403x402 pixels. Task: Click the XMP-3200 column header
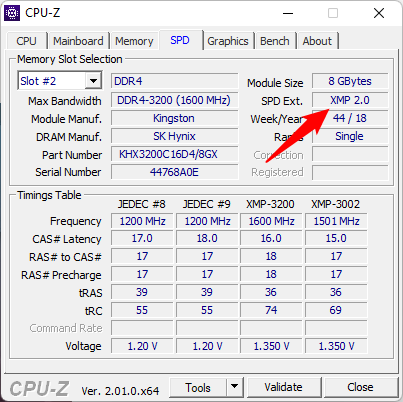(270, 204)
